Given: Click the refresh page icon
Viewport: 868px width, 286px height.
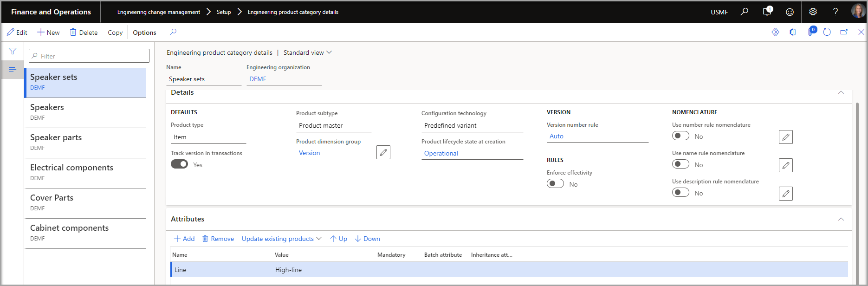Looking at the screenshot, I should (x=827, y=32).
